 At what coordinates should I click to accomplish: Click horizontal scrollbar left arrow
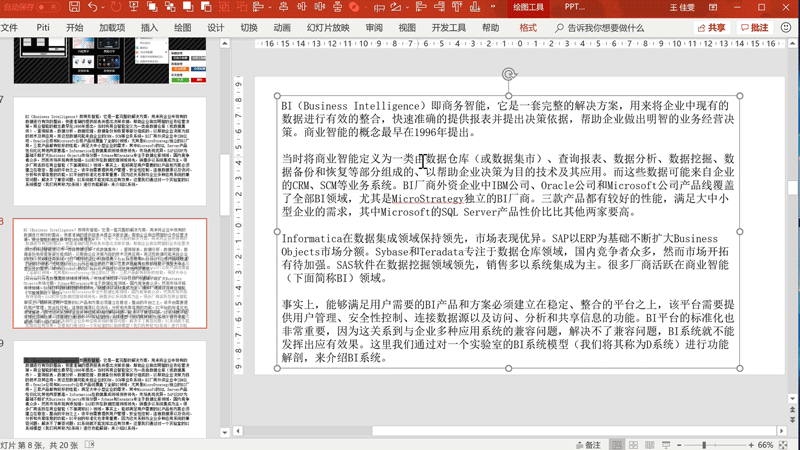point(238,431)
